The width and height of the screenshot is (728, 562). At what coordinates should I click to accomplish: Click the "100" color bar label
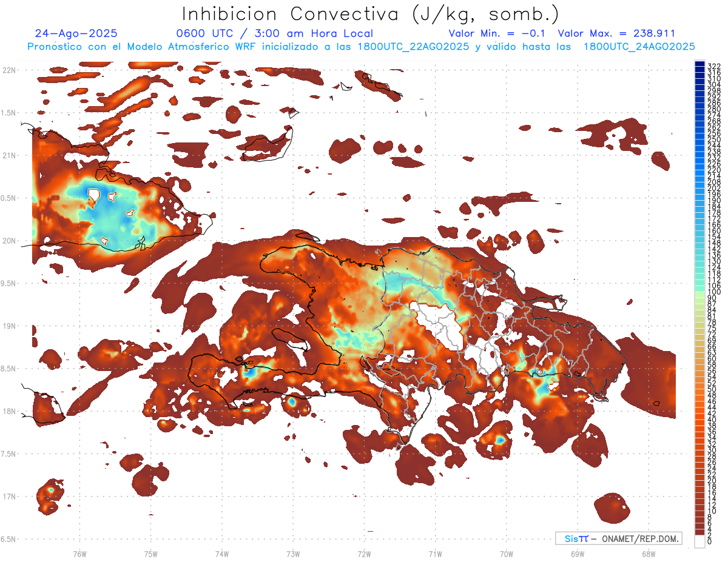714,292
